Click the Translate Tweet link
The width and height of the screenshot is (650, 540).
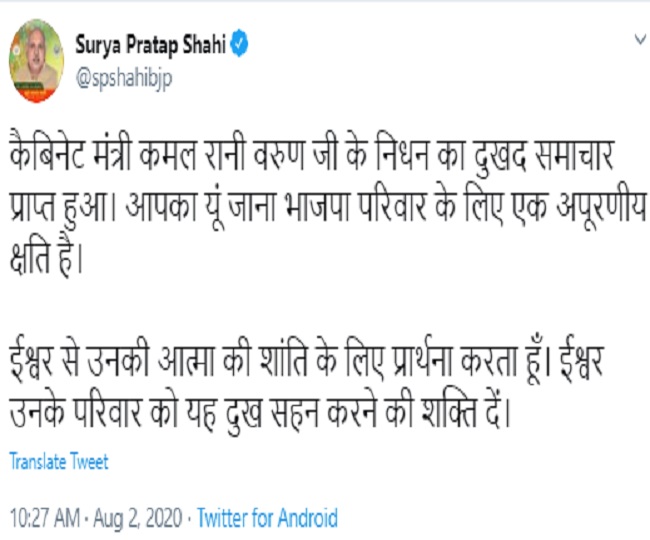coord(59,462)
